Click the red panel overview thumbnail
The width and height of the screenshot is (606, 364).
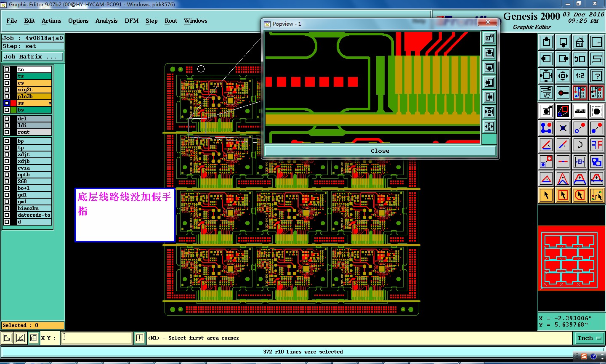[571, 258]
